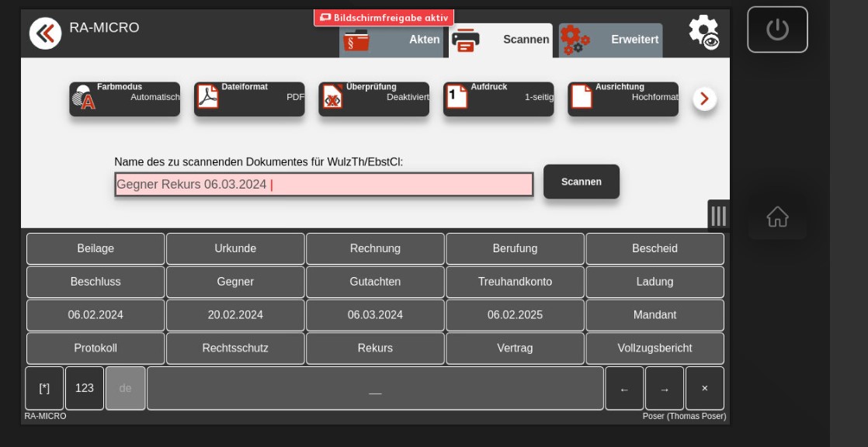
Task: Insert the keyword Vollzugsbericht
Action: 654,348
